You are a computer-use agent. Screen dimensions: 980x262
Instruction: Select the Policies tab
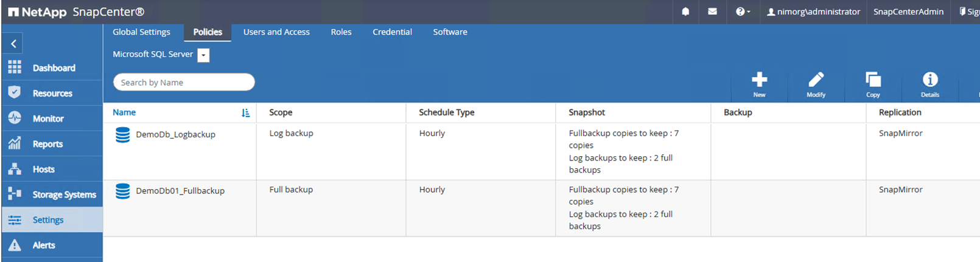coord(208,32)
